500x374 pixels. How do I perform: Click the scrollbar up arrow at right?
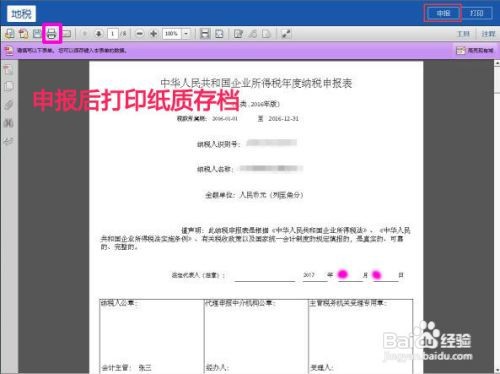coord(497,63)
